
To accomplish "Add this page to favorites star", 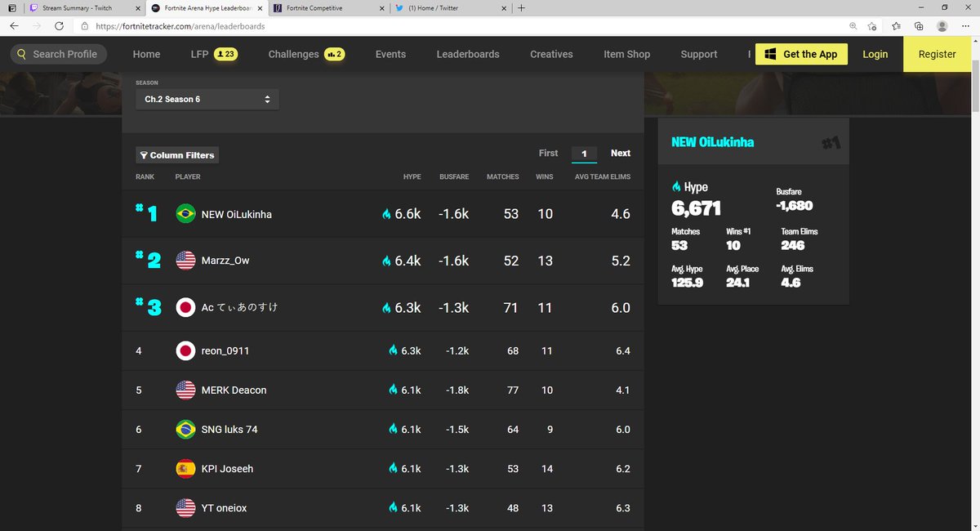I will 874,26.
